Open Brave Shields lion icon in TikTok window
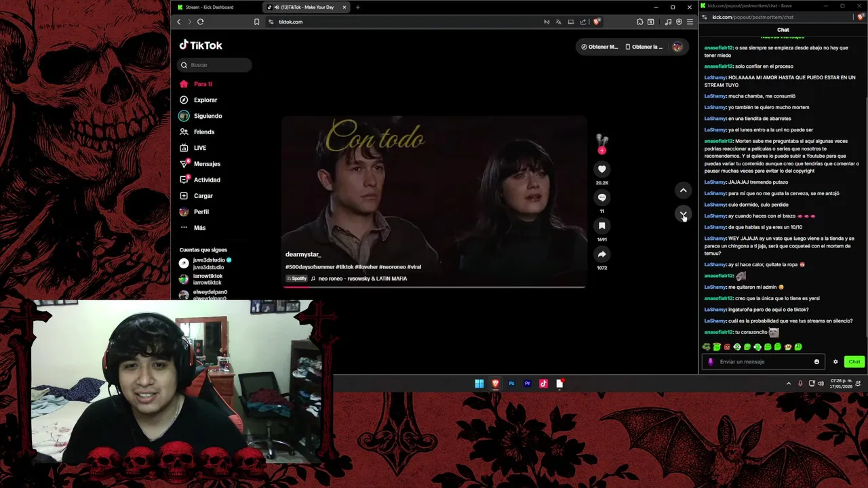Image resolution: width=868 pixels, height=488 pixels. [597, 22]
